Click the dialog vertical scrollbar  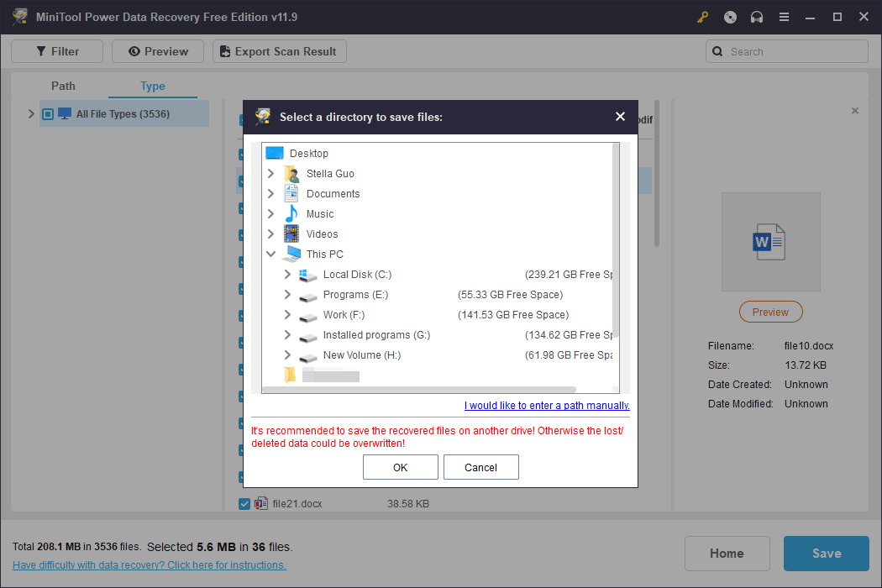tap(616, 240)
